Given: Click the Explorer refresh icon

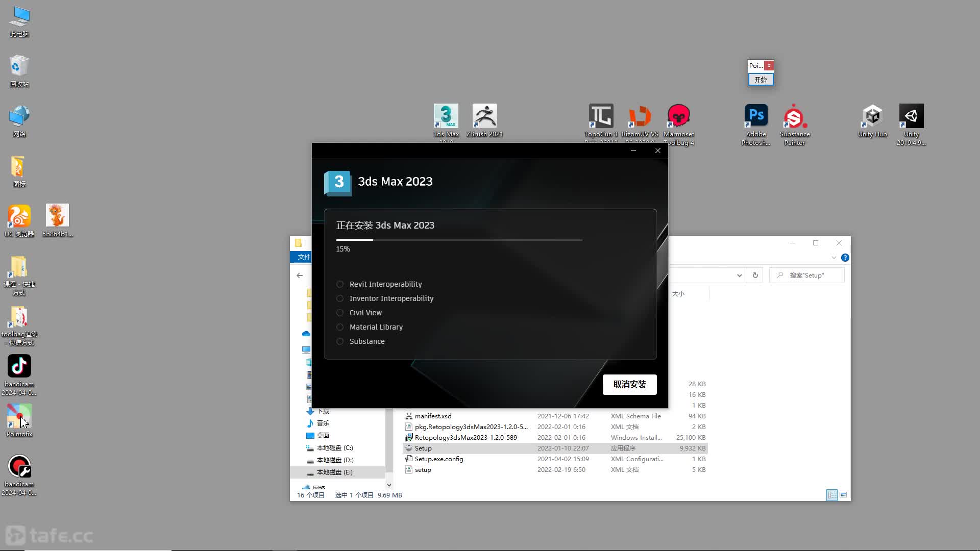Looking at the screenshot, I should (755, 275).
